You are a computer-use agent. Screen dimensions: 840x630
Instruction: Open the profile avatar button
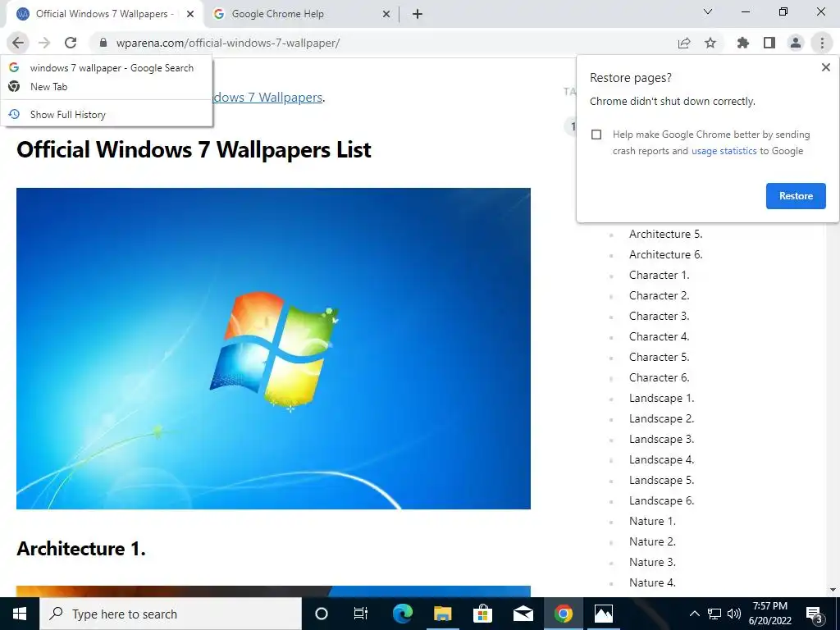796,43
